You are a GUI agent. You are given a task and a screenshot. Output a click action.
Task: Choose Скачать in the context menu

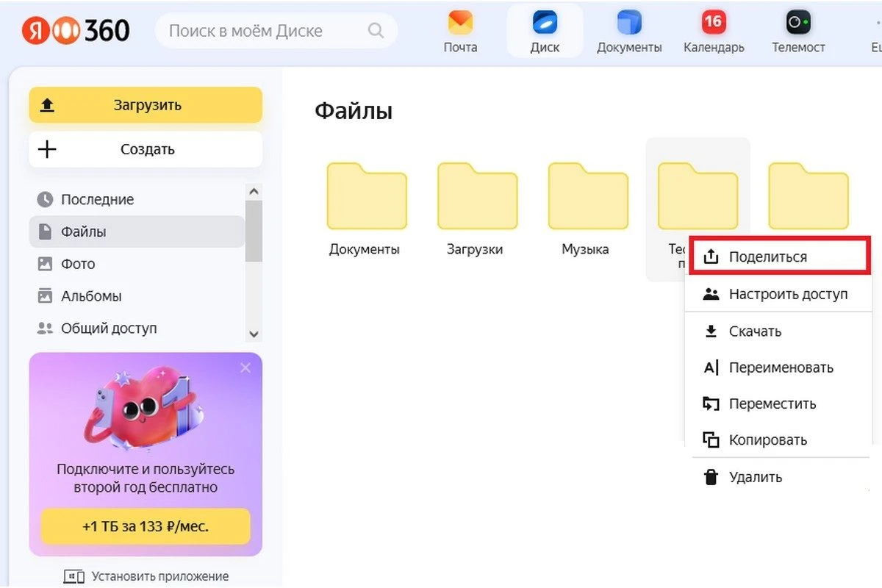778,331
